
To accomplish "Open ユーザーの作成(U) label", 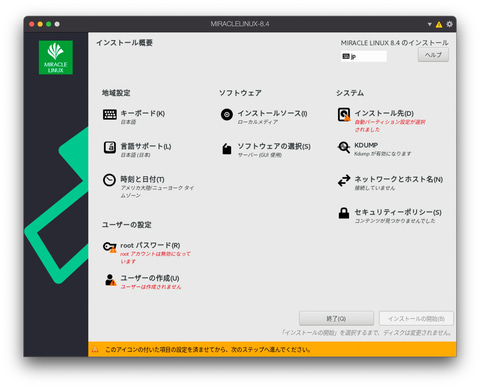I will click(150, 278).
